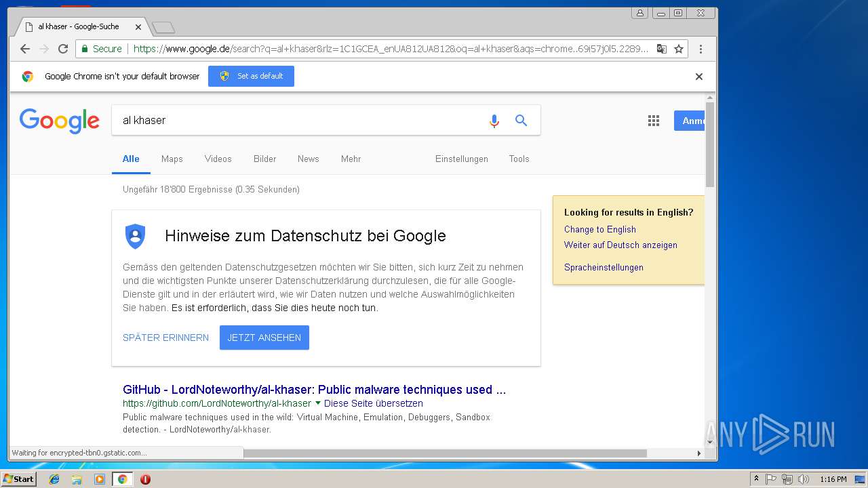The height and width of the screenshot is (488, 868).
Task: Start voice search with the microphone icon
Action: click(494, 121)
